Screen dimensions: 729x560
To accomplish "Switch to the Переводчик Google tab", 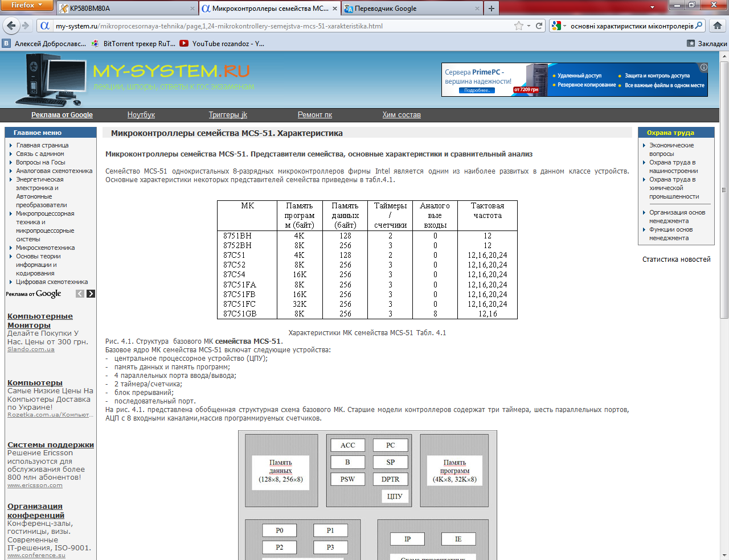I will pos(412,9).
